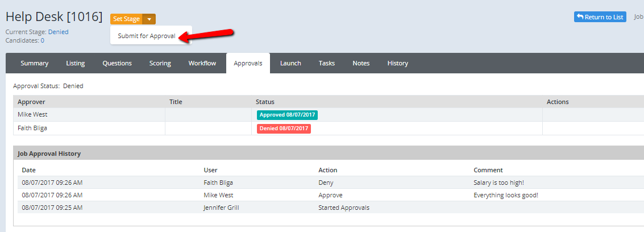Click the Set Stage dropdown caret
This screenshot has width=644, height=232.
click(x=149, y=19)
